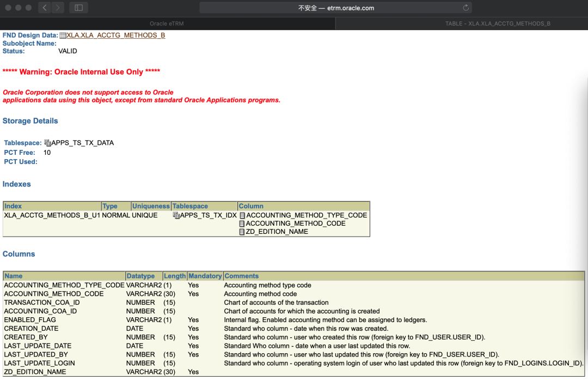The image size is (588, 381).
Task: Select the XLA_ACCTG_METHODS_B_U1 index row
Action: pyautogui.click(x=52, y=215)
